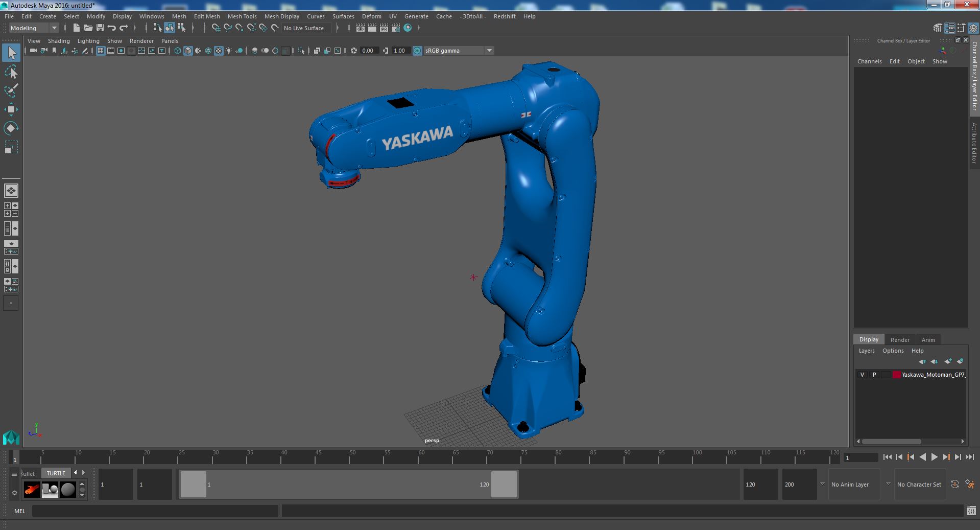Open Render Settings icon
The width and height of the screenshot is (980, 530).
pyautogui.click(x=395, y=28)
